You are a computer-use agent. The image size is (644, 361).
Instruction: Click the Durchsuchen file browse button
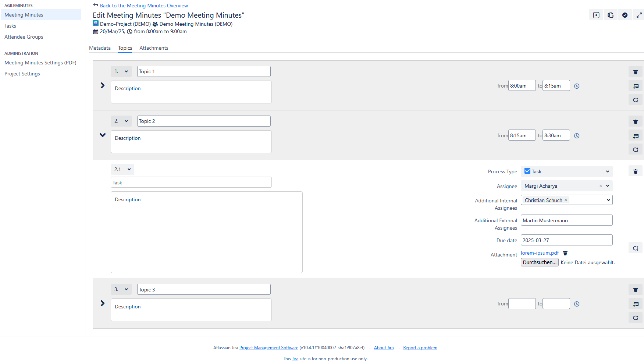540,262
